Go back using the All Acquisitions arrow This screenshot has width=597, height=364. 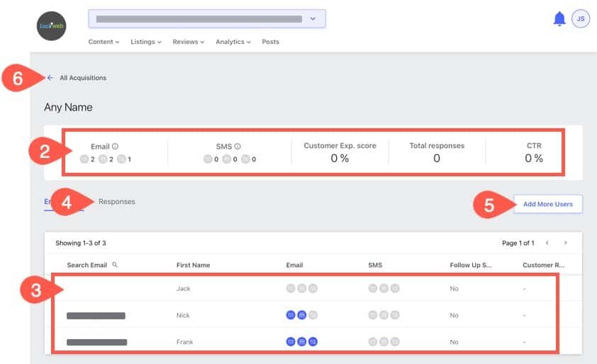[x=50, y=78]
